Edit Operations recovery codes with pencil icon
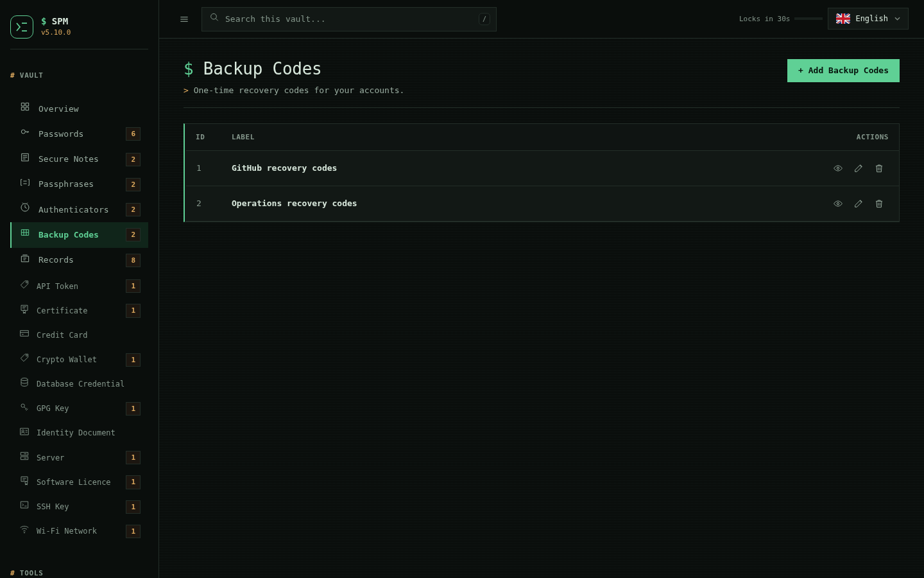Screen dimensions: 924x578 tap(859, 204)
